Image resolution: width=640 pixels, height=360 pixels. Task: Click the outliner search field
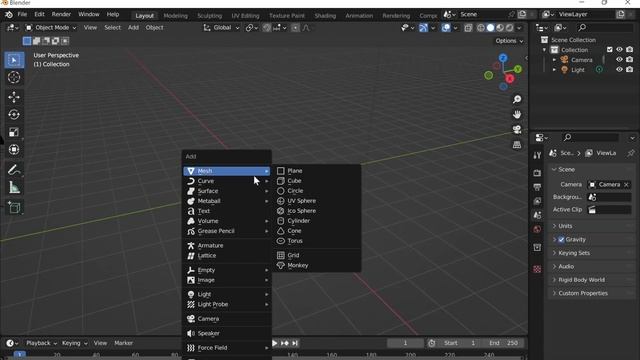(x=605, y=28)
